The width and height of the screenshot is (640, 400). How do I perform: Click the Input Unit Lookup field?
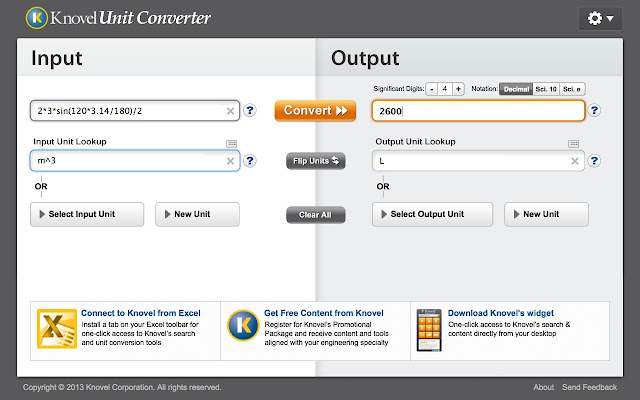(x=135, y=161)
